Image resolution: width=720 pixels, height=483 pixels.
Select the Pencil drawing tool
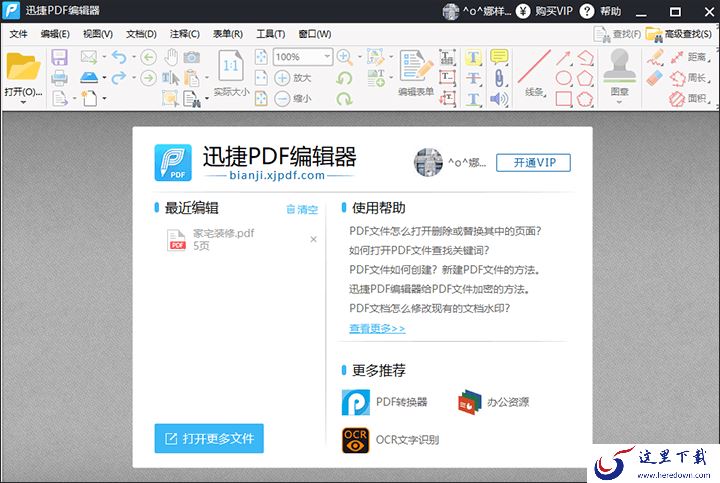point(655,57)
